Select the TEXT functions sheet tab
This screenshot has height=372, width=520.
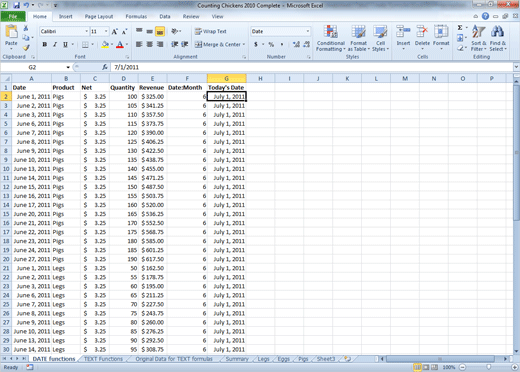point(103,359)
